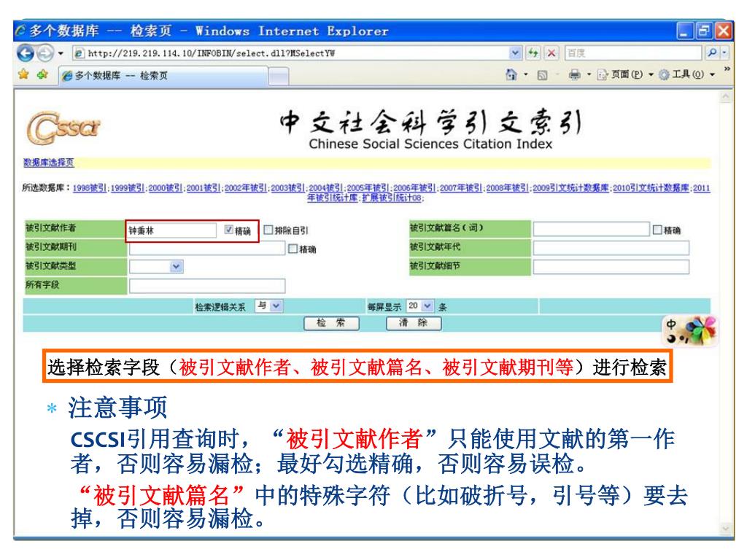The image size is (747, 560).
Task: Click the 清除 clear button
Action: pyautogui.click(x=414, y=323)
